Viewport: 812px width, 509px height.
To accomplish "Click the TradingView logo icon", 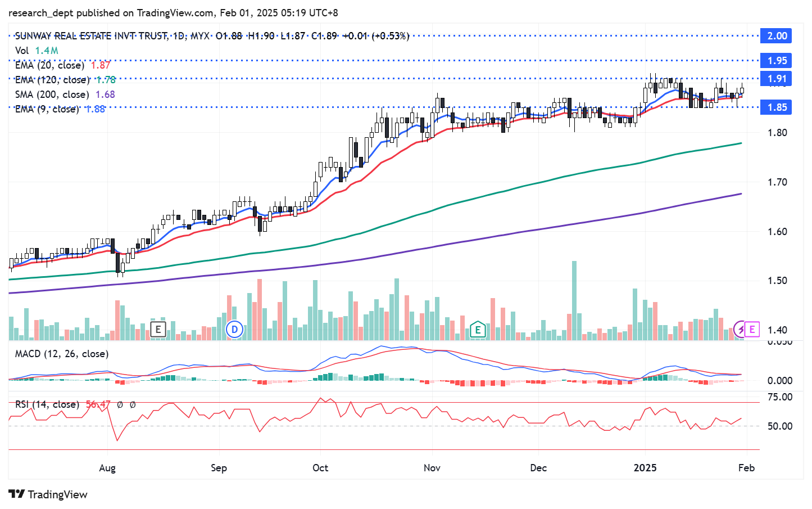I will tap(17, 494).
